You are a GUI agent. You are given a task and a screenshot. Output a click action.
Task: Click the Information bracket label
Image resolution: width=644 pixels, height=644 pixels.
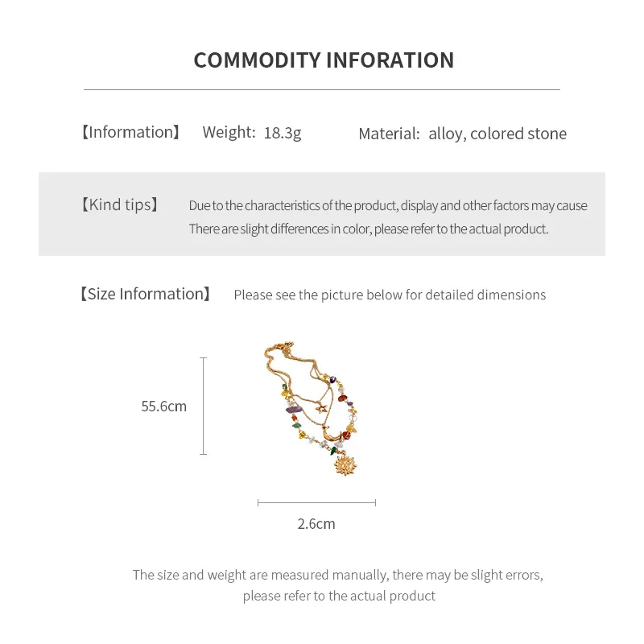(130, 132)
